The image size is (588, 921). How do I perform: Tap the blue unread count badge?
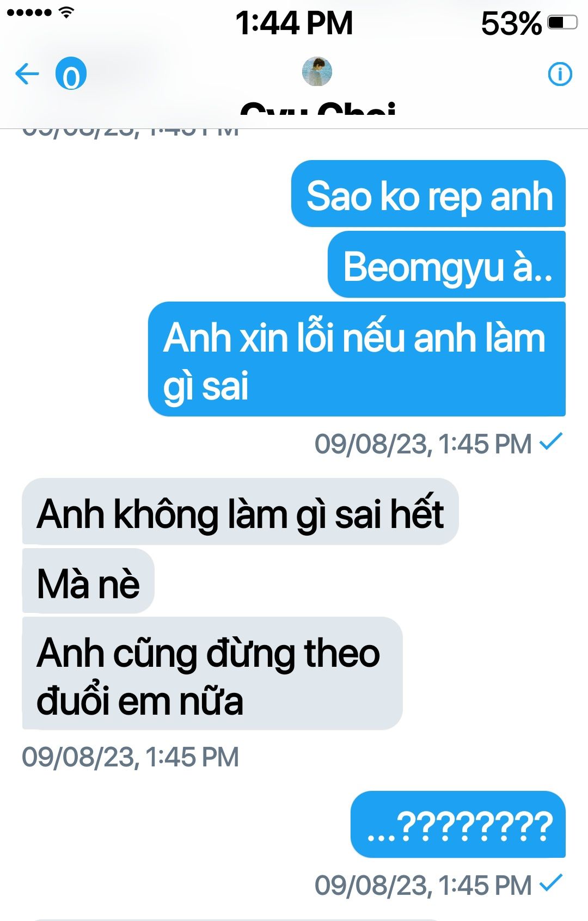pos(71,73)
